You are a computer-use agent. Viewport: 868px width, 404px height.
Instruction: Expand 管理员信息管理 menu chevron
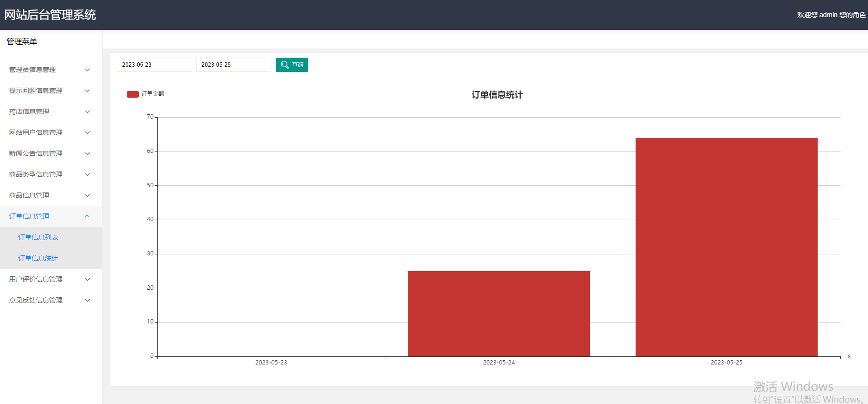click(87, 70)
